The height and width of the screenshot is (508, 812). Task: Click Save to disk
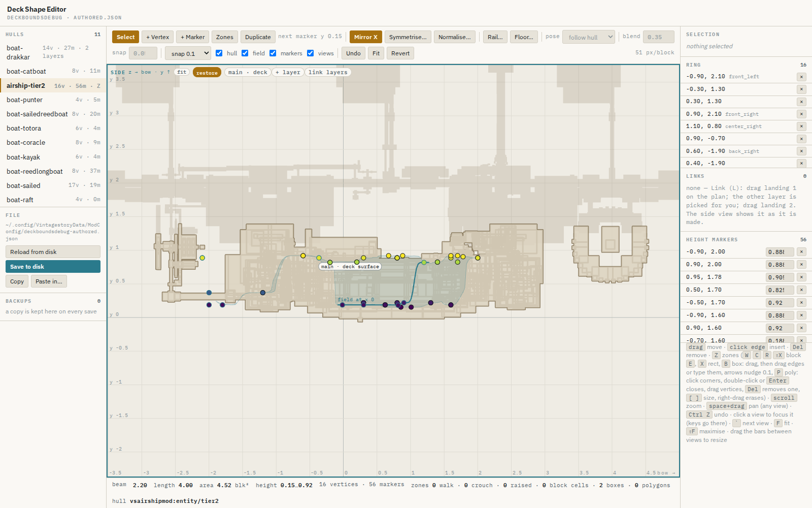[53, 267]
